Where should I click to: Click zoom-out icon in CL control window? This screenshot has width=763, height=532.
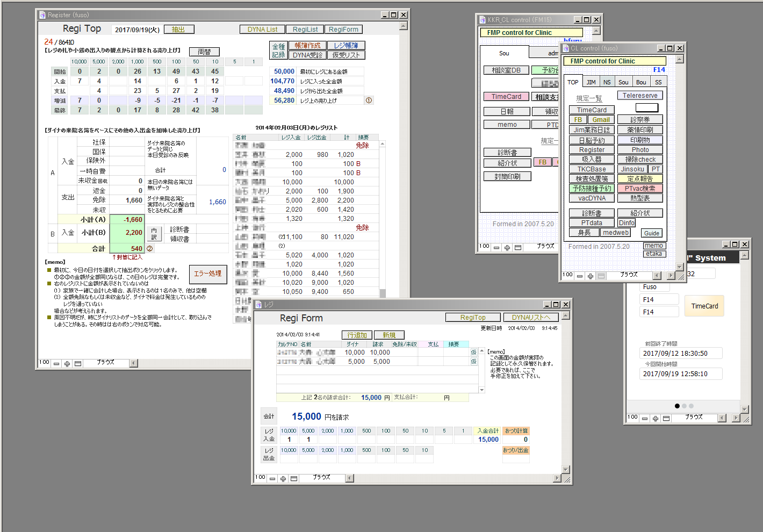pyautogui.click(x=580, y=276)
